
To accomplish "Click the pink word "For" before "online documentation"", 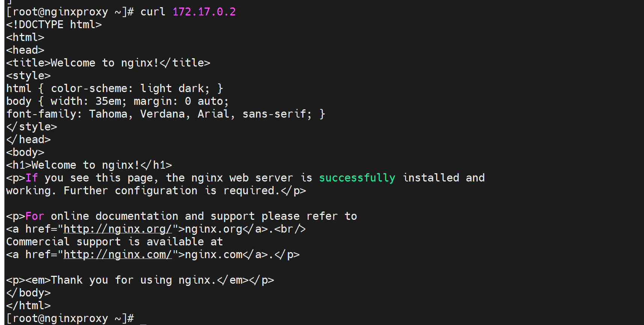I will [x=35, y=216].
